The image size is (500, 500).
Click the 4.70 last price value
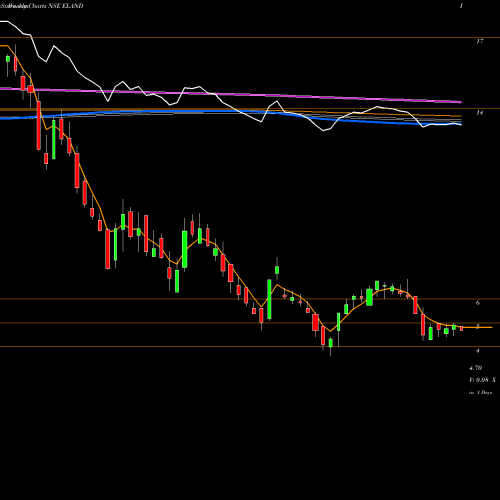click(x=475, y=368)
